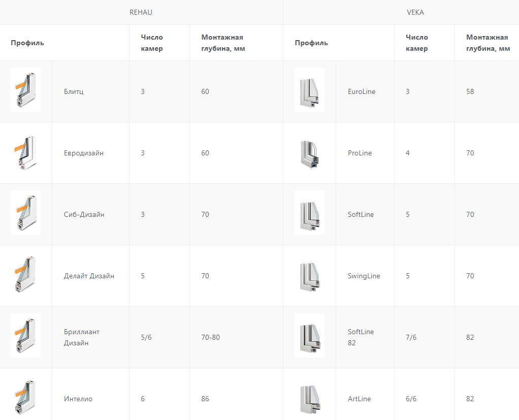The height and width of the screenshot is (420, 519).
Task: Select the VEKA header cell
Action: 401,12
